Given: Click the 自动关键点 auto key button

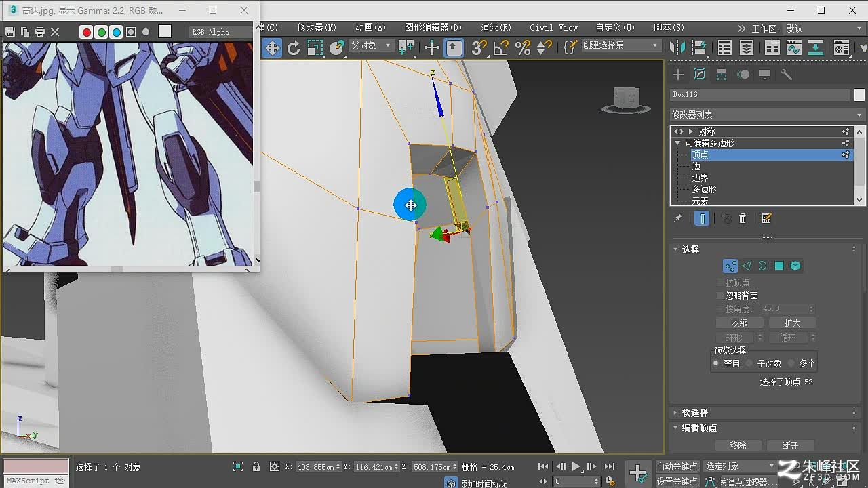Looking at the screenshot, I should pyautogui.click(x=677, y=466).
